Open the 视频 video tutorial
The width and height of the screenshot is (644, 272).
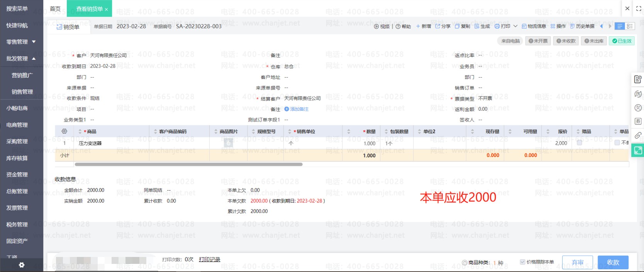point(381,27)
